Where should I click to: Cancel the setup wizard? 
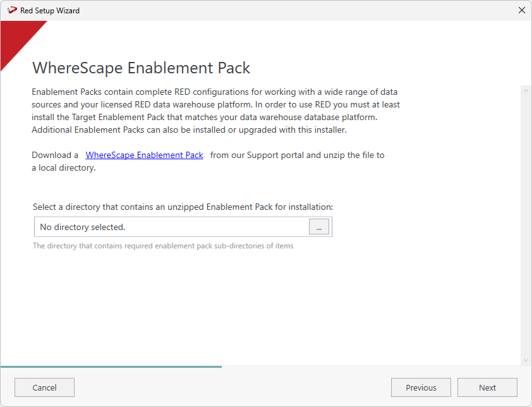(x=44, y=387)
